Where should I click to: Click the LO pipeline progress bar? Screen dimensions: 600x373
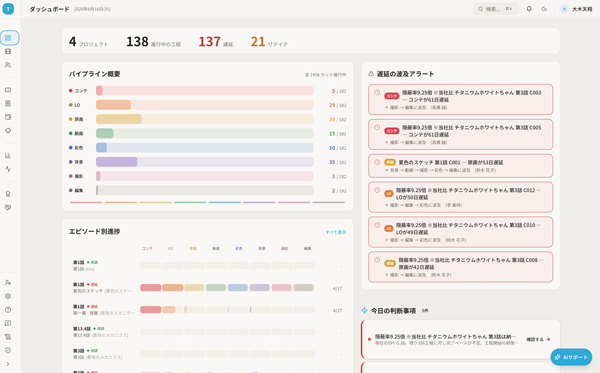tap(205, 105)
